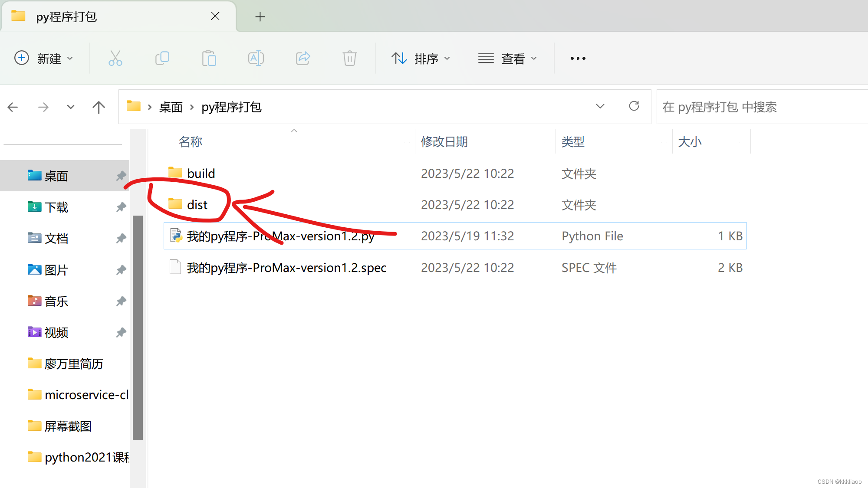This screenshot has width=868, height=488.
Task: Click the Copy icon in toolbar
Action: point(162,58)
